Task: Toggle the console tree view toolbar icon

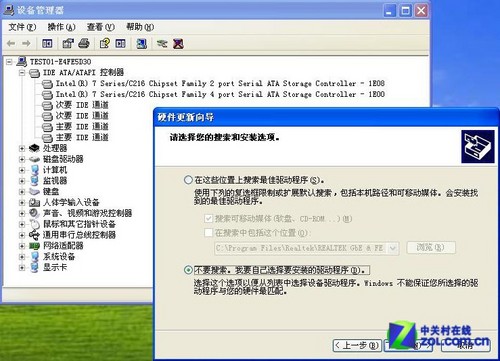Action: pos(47,43)
